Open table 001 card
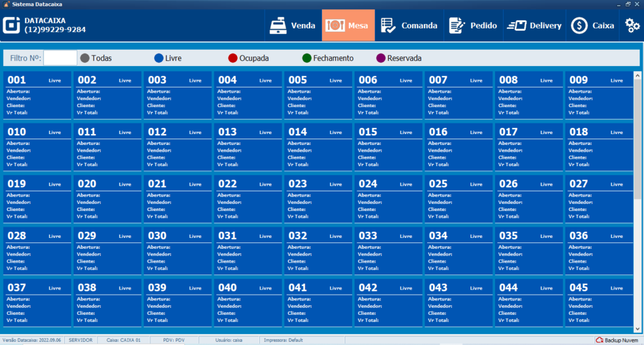The width and height of the screenshot is (644, 345). (38, 94)
